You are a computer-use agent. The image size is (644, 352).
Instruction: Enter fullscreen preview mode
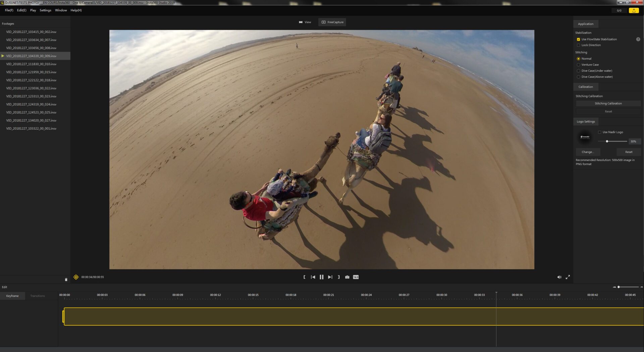[568, 277]
